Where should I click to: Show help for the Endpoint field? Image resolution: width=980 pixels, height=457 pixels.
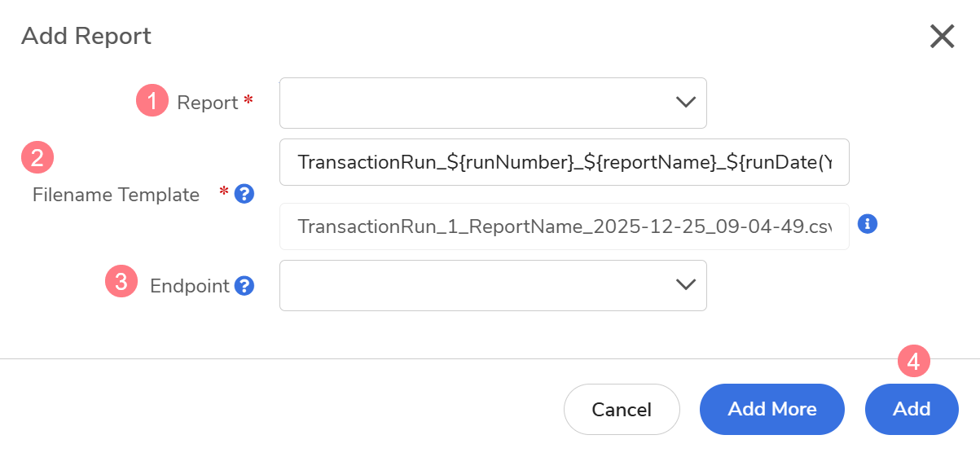pos(244,286)
